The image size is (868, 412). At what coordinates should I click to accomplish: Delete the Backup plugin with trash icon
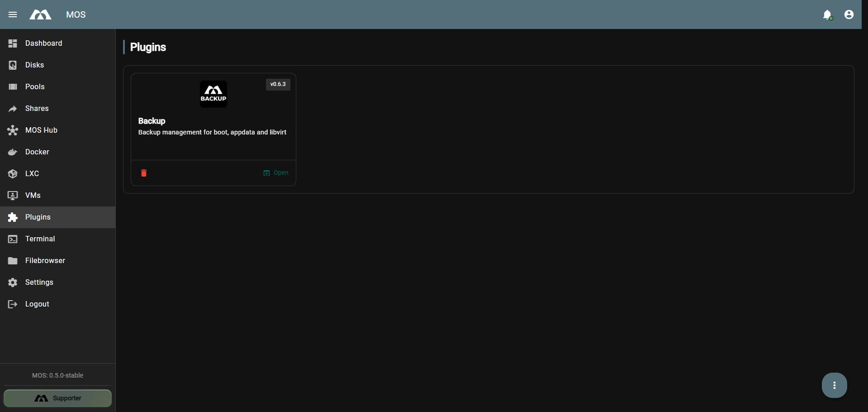tap(144, 173)
